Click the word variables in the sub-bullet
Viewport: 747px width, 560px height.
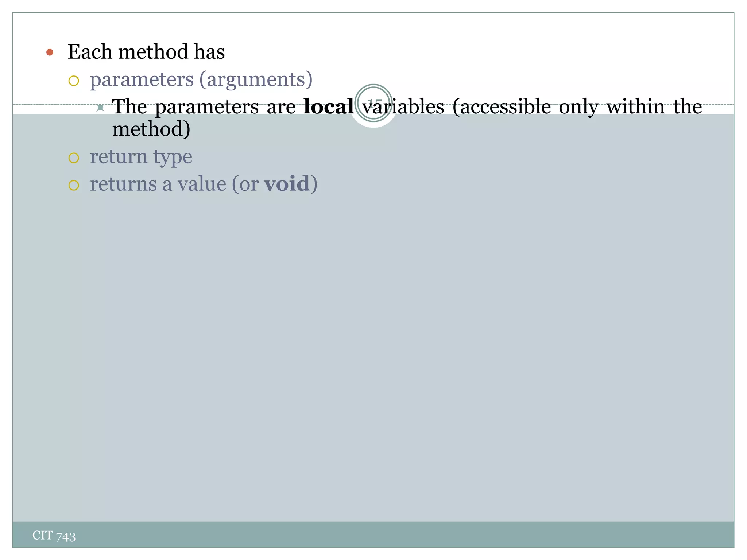[403, 106]
